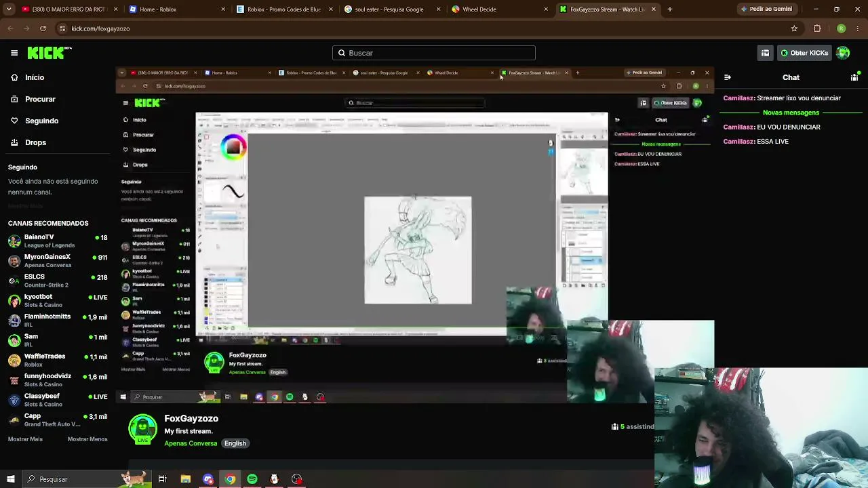
Task: Close the Home - Roblox tab
Action: pyautogui.click(x=223, y=9)
